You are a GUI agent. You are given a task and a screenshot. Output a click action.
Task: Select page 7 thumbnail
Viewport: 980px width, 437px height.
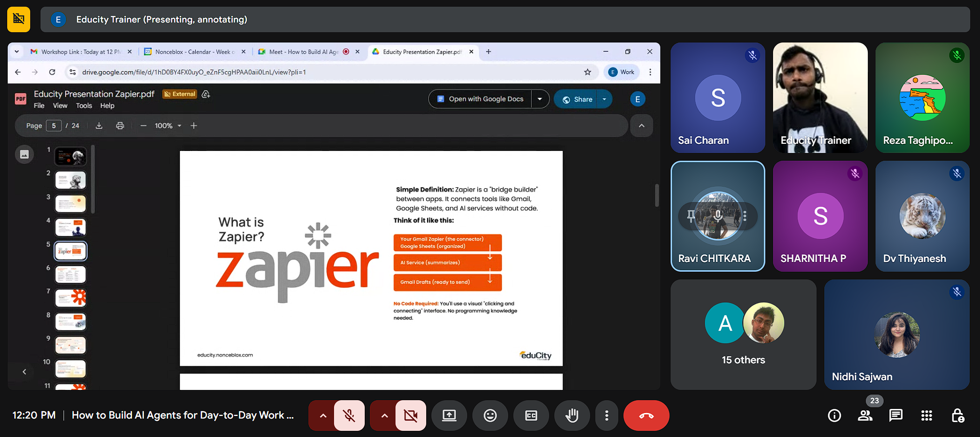(71, 298)
